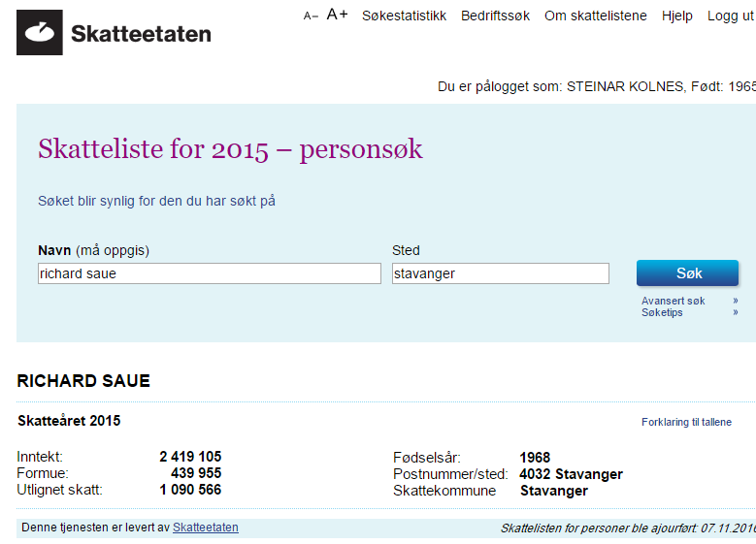Open Om skattelistene page
The image size is (756, 544).
click(x=596, y=16)
